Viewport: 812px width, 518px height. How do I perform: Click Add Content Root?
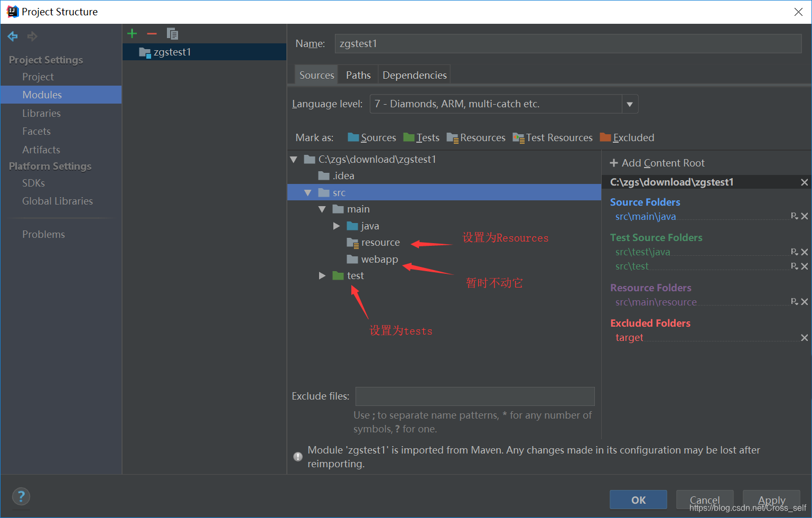point(657,163)
